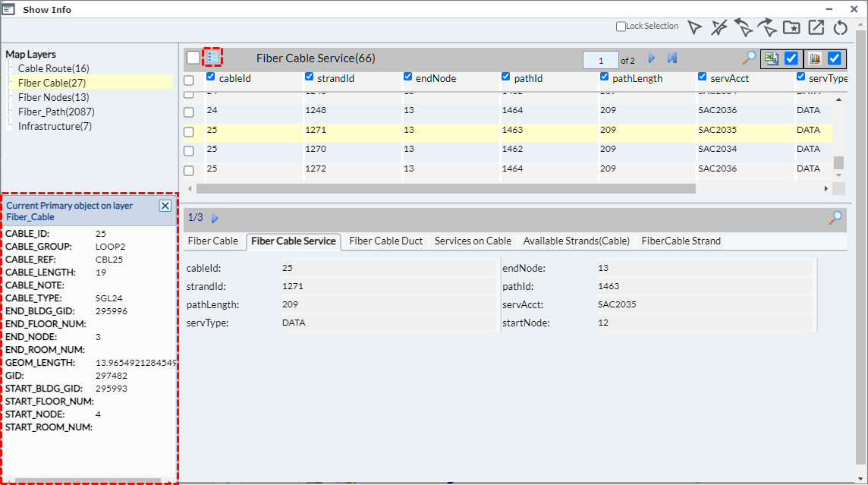This screenshot has height=485, width=868.
Task: Click the page number input field
Action: 601,60
